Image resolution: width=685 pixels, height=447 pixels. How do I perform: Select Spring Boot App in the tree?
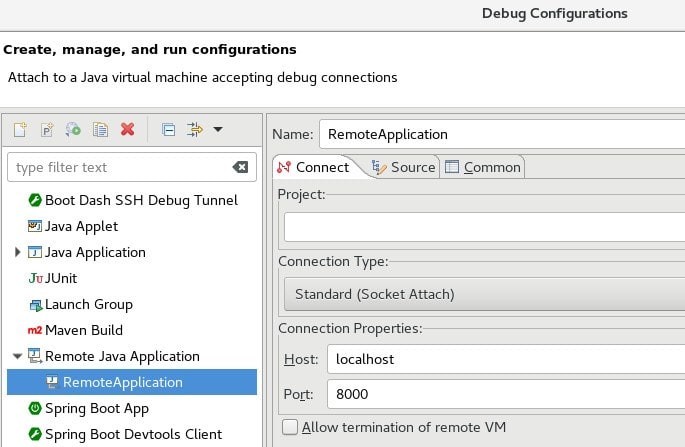pyautogui.click(x=96, y=408)
